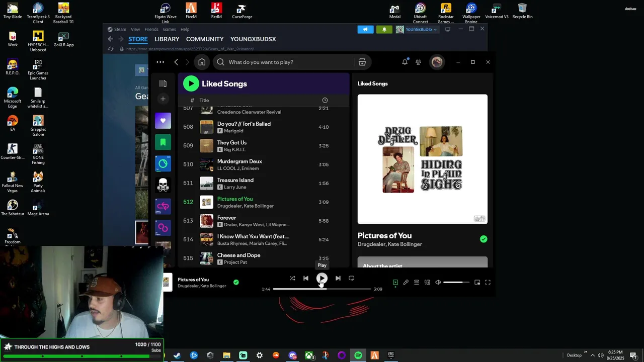
Task: Toggle liked checkmark beside Pictures of You title
Action: click(484, 239)
